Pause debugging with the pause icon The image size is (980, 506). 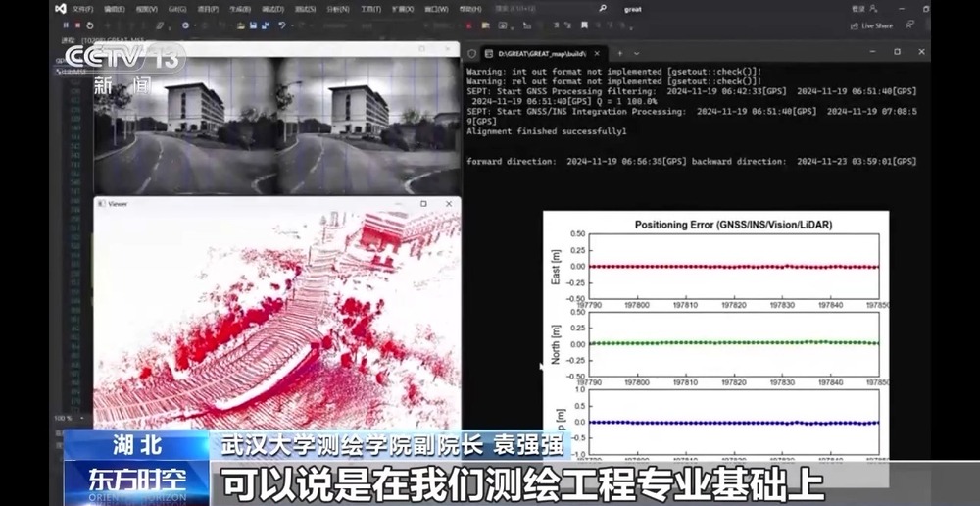(66, 25)
